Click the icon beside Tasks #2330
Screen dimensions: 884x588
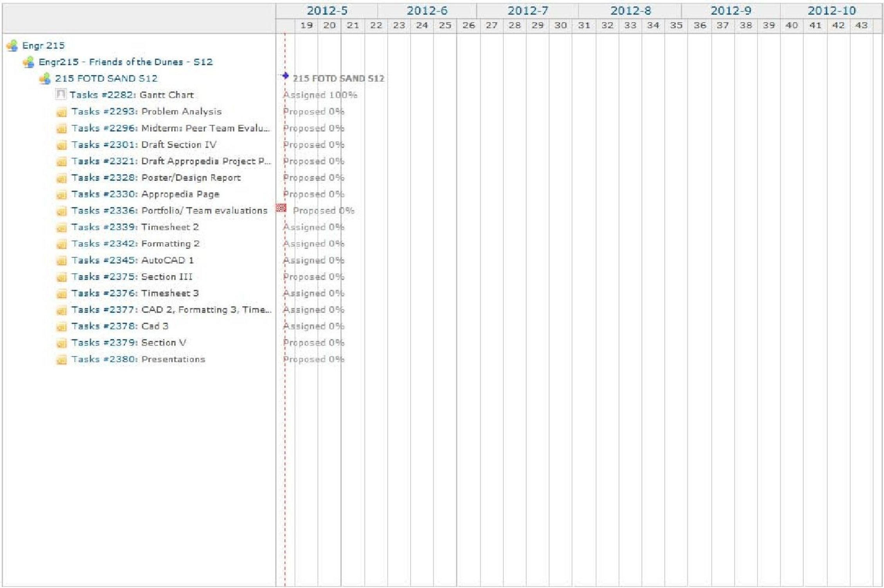coord(61,195)
